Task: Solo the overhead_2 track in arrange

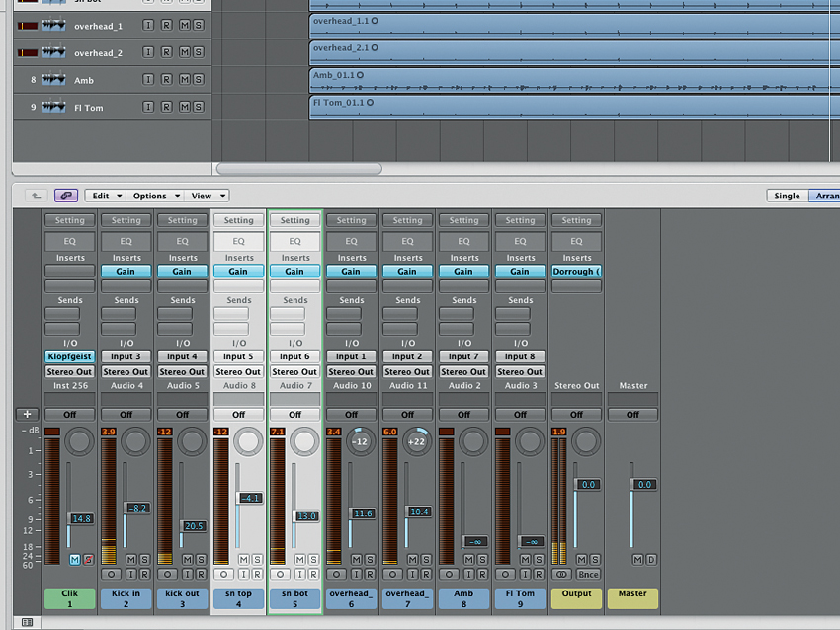Action: (198, 52)
